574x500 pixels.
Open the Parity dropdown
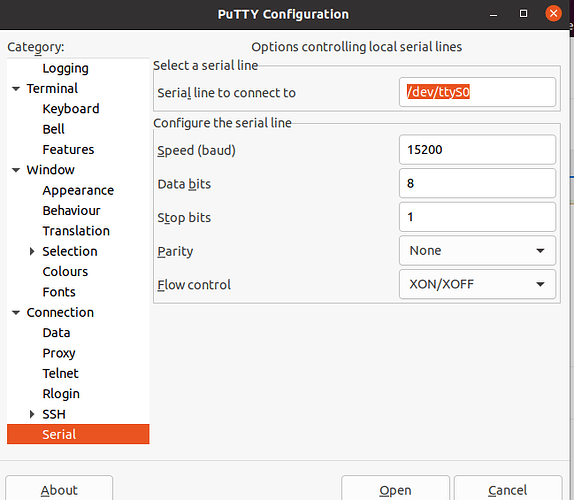point(477,251)
